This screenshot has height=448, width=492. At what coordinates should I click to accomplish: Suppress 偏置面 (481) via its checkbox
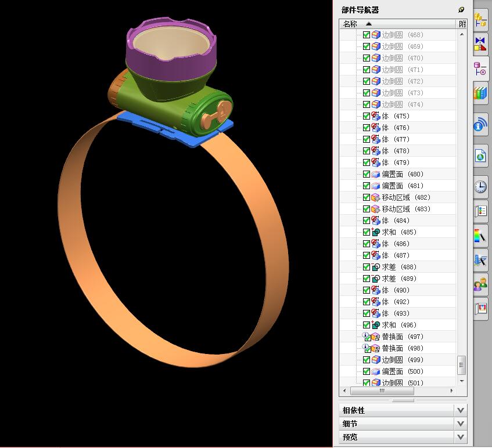[366, 186]
